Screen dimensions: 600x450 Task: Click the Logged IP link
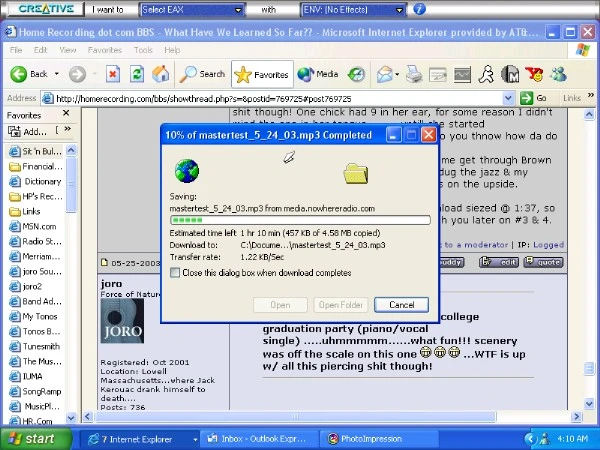tap(548, 245)
